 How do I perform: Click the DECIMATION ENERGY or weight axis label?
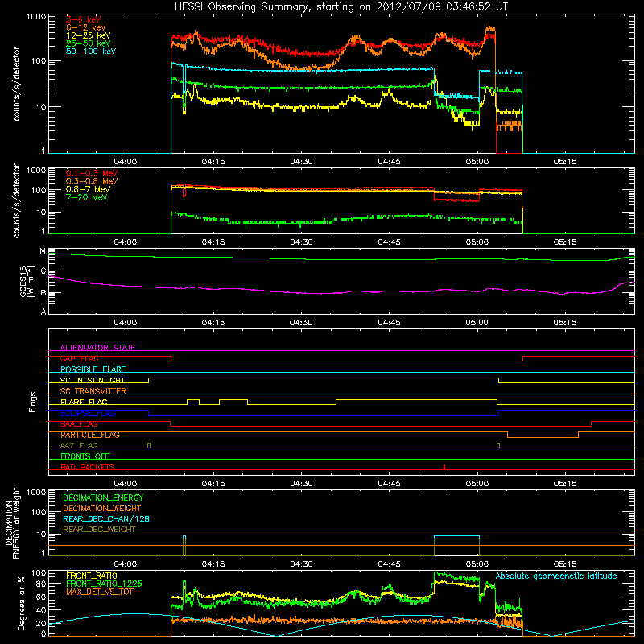point(12,522)
